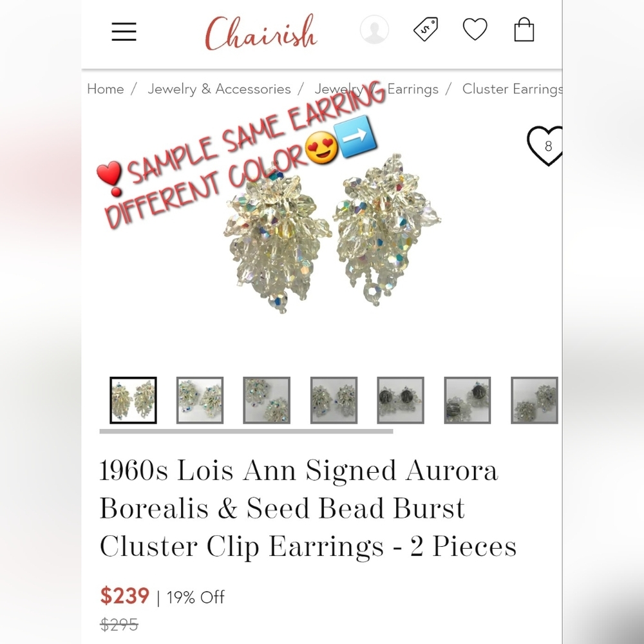Open Jewelry & Accessories breadcrumb
644x644 pixels.
(219, 89)
